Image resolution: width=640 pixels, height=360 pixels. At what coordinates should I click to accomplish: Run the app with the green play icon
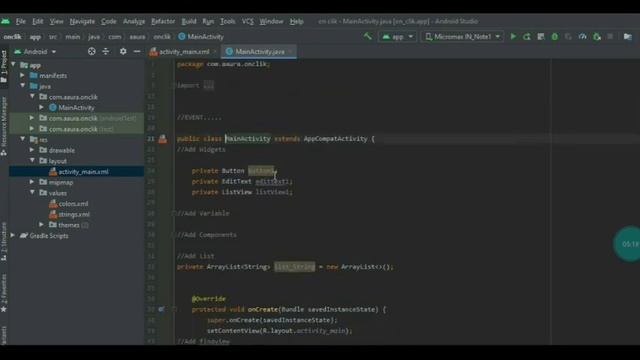(513, 36)
